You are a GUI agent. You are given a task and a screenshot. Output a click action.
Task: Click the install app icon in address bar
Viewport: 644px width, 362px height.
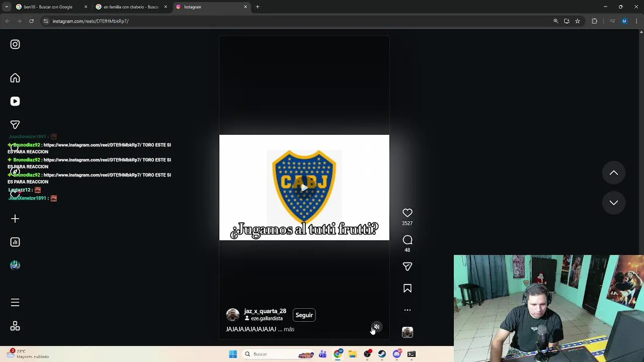tap(567, 21)
